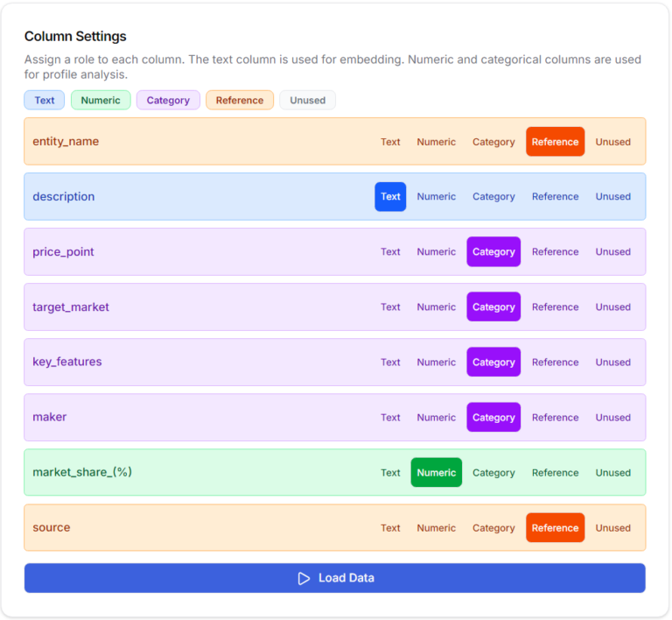Set price_point role to Text
This screenshot has width=672, height=620.
390,251
